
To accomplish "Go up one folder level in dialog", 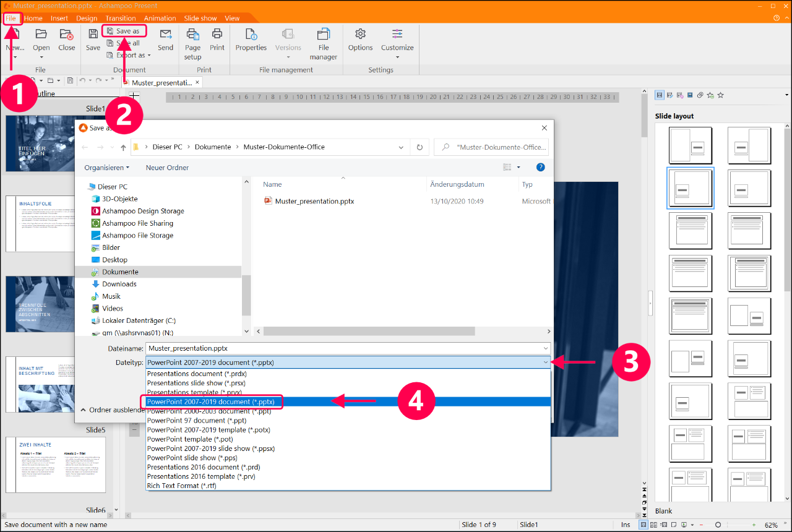I will [x=123, y=147].
